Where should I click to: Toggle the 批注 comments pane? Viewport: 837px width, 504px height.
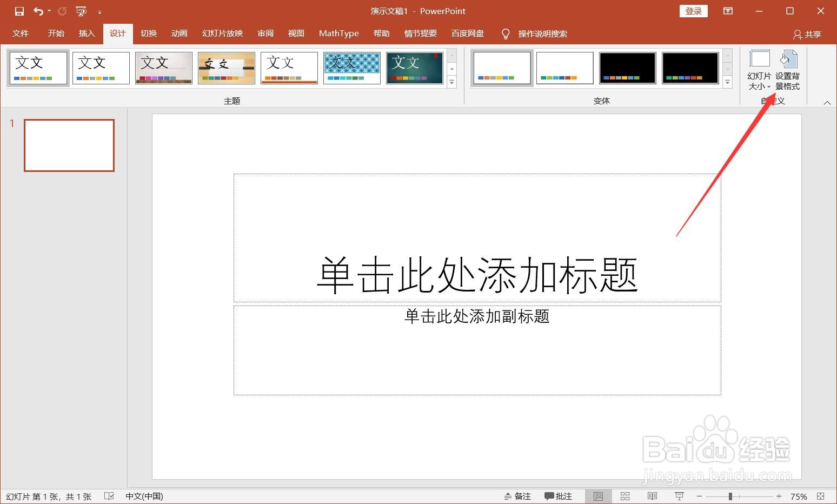[x=558, y=496]
